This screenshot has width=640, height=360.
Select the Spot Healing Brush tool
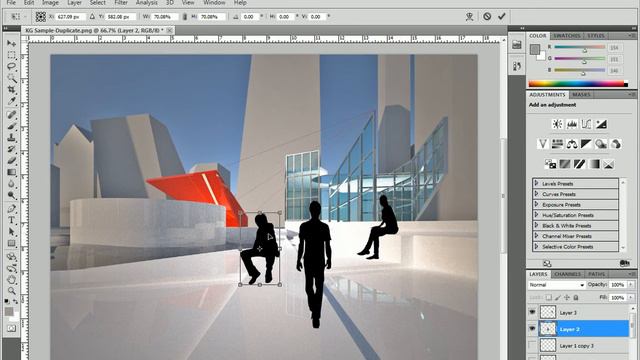tap(11, 115)
